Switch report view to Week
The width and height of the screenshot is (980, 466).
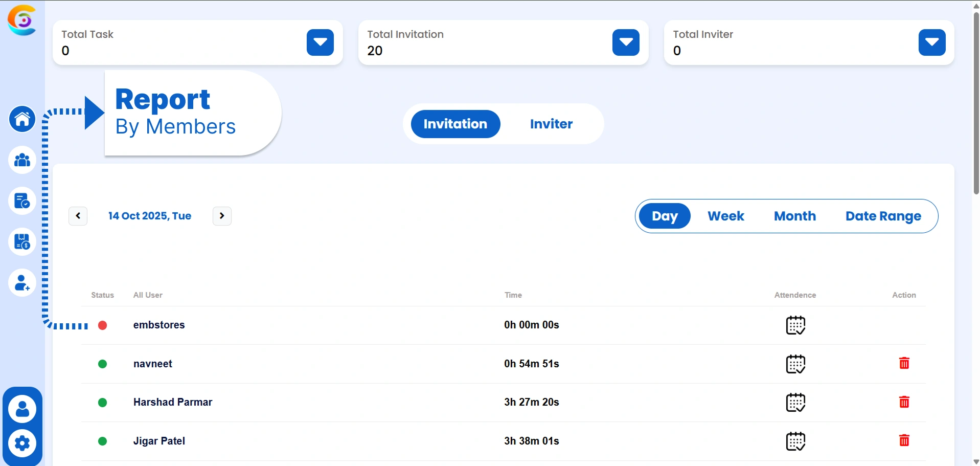[725, 216]
